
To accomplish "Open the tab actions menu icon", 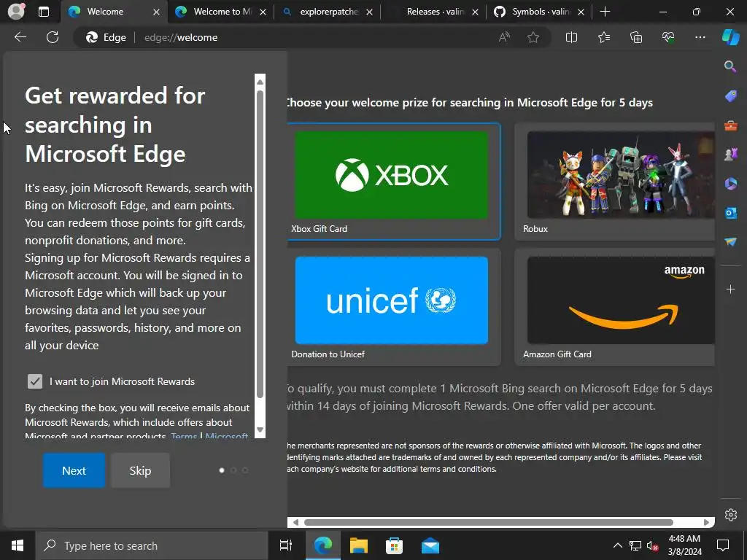I will (x=43, y=12).
